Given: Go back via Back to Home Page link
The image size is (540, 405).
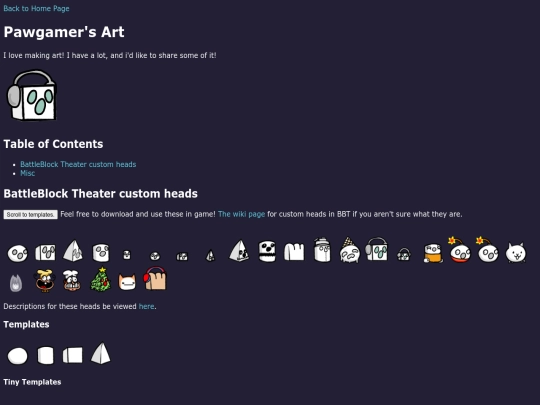Looking at the screenshot, I should click(x=36, y=8).
